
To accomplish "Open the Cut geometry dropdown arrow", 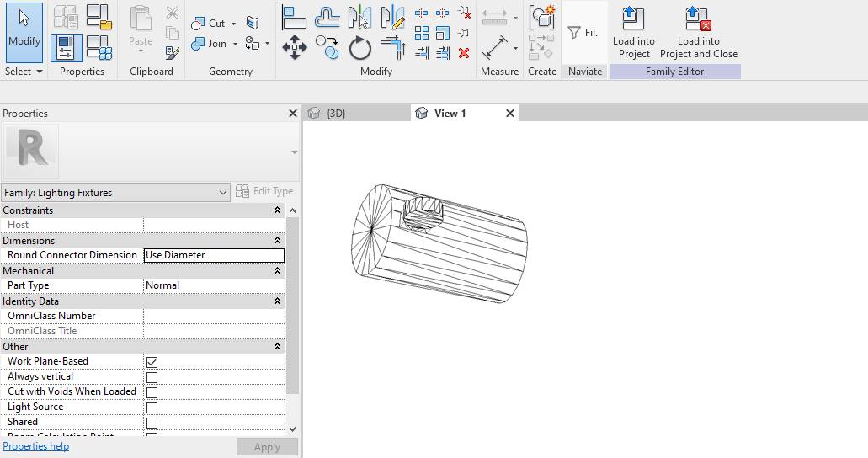I will pos(233,24).
